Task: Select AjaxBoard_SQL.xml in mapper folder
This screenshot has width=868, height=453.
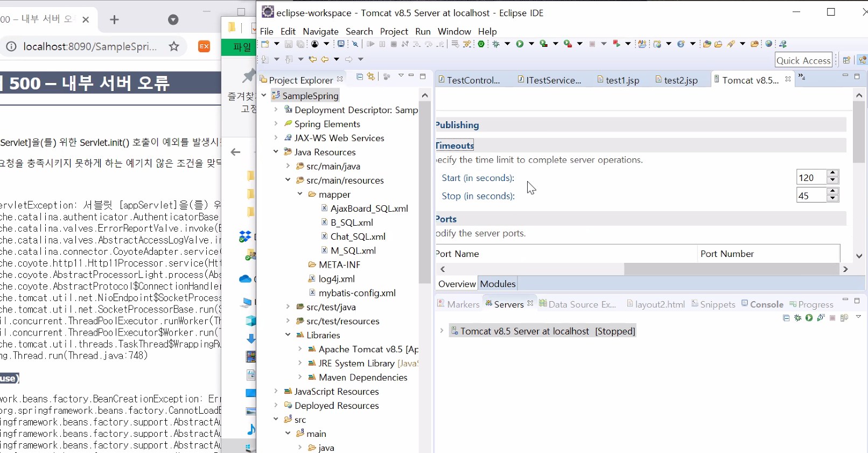Action: tap(369, 208)
